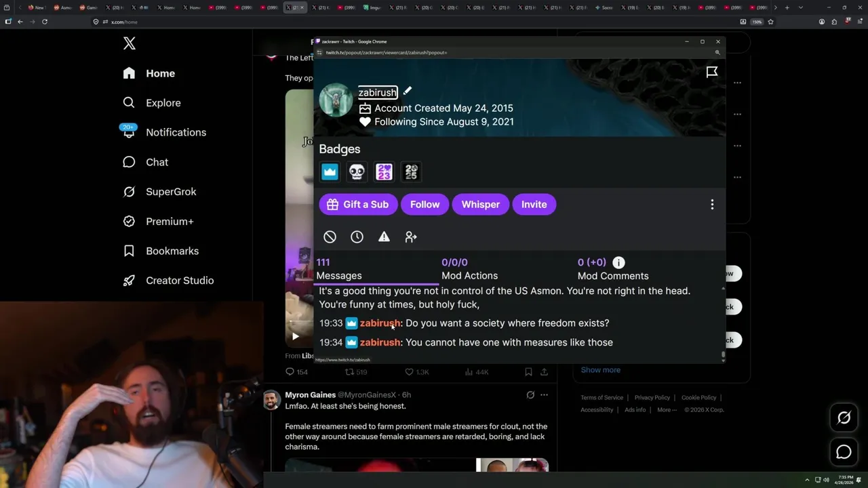This screenshot has height=488, width=868.
Task: Click the Invite button
Action: pyautogui.click(x=534, y=205)
